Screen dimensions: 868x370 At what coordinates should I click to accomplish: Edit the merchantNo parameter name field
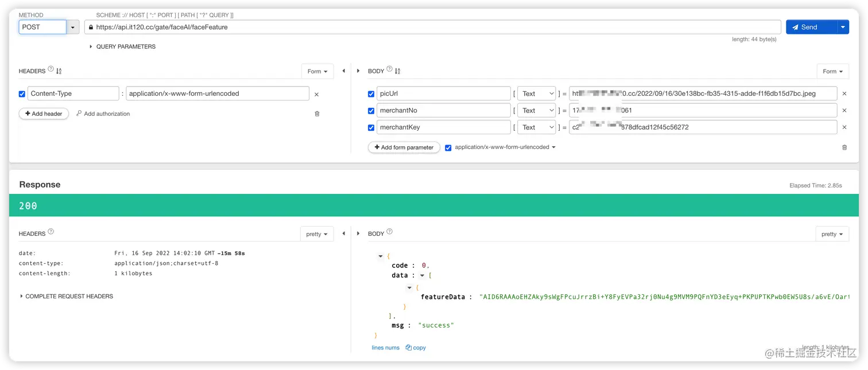point(444,110)
